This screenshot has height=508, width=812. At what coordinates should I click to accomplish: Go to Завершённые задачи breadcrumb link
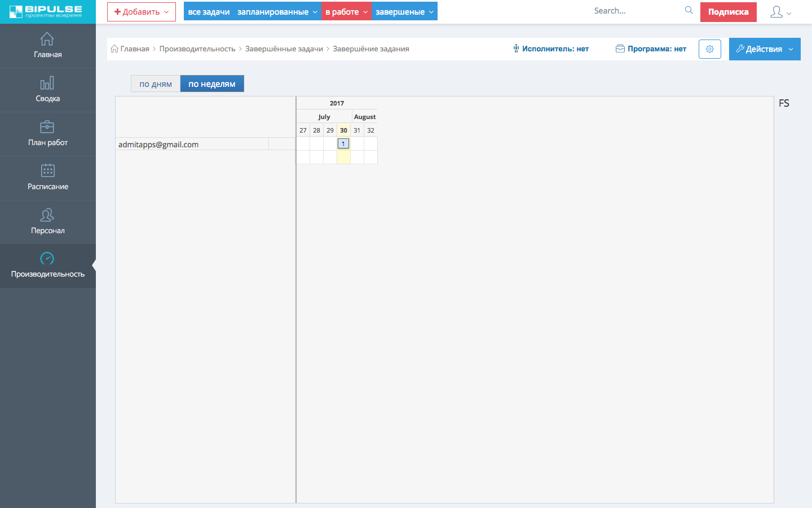point(284,49)
